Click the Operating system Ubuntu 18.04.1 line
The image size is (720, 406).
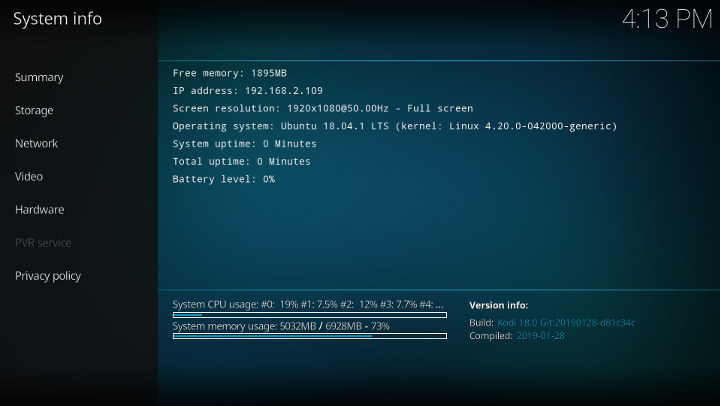pos(395,126)
